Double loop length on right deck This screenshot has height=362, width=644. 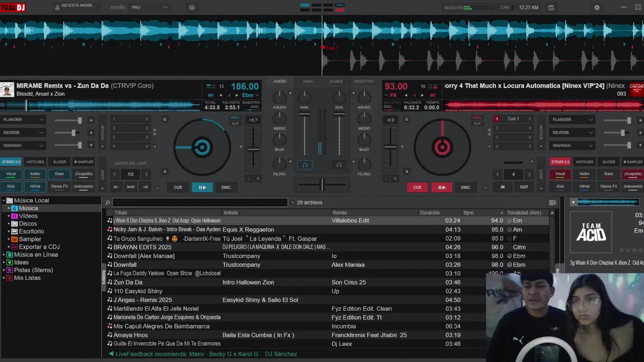[x=529, y=174]
